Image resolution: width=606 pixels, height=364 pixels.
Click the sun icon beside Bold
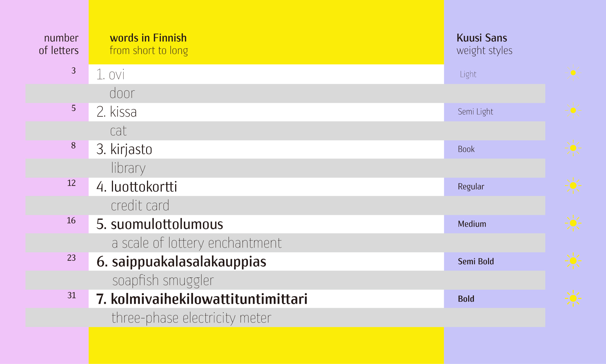pyautogui.click(x=573, y=298)
